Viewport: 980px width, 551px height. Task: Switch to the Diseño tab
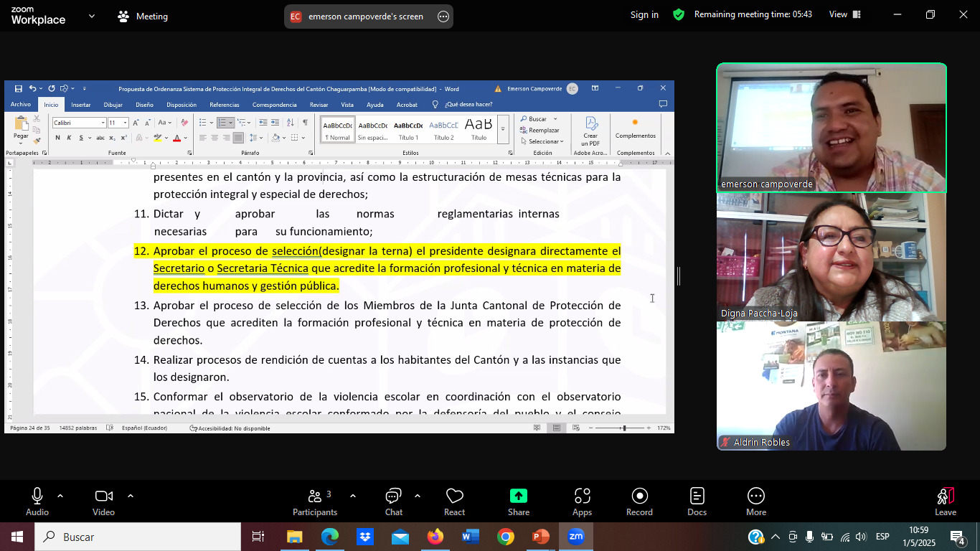[144, 105]
